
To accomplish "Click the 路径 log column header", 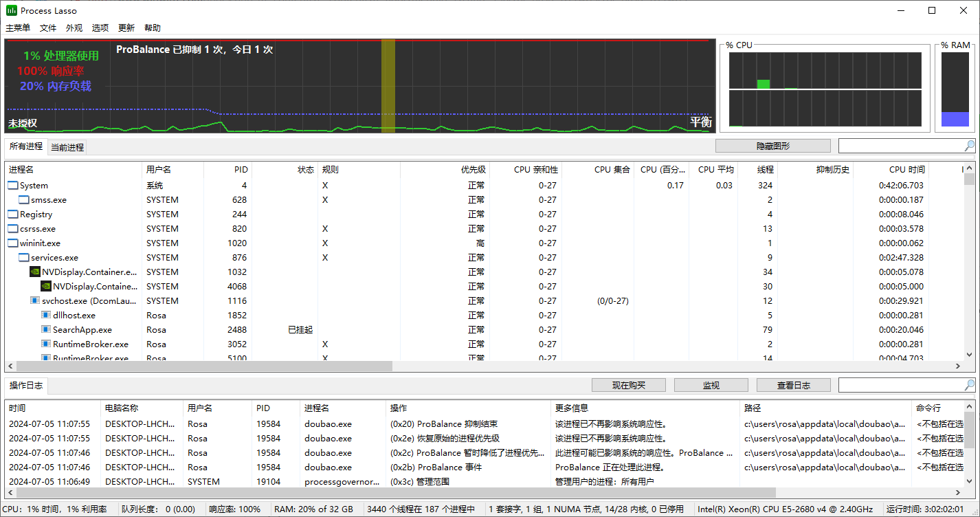I will click(826, 408).
